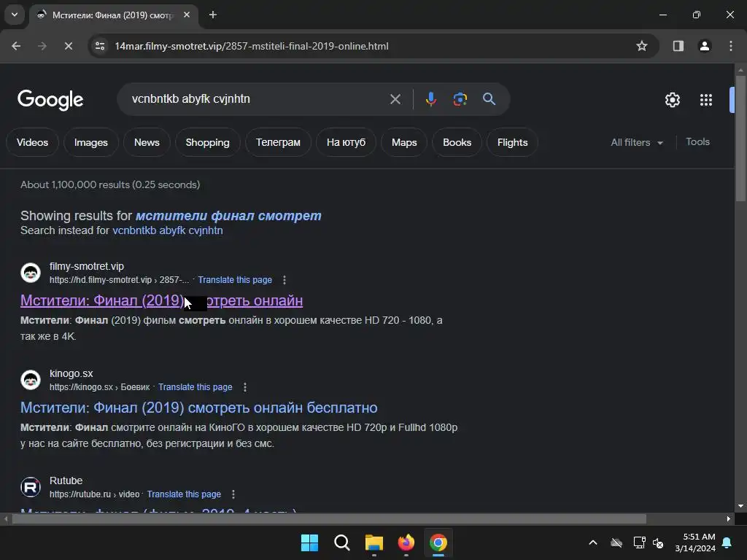Viewport: 747px width, 560px height.
Task: Click into the Google search text field
Action: coord(258,99)
